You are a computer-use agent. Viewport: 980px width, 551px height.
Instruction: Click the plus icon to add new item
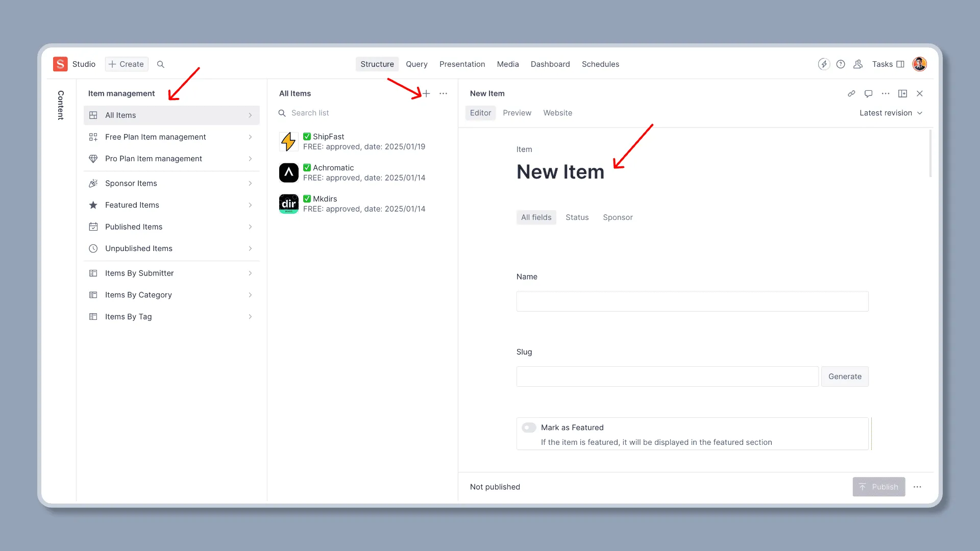tap(426, 93)
